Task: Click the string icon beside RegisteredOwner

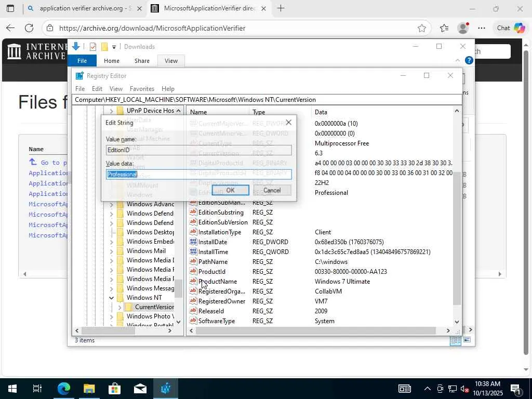Action: (x=193, y=301)
